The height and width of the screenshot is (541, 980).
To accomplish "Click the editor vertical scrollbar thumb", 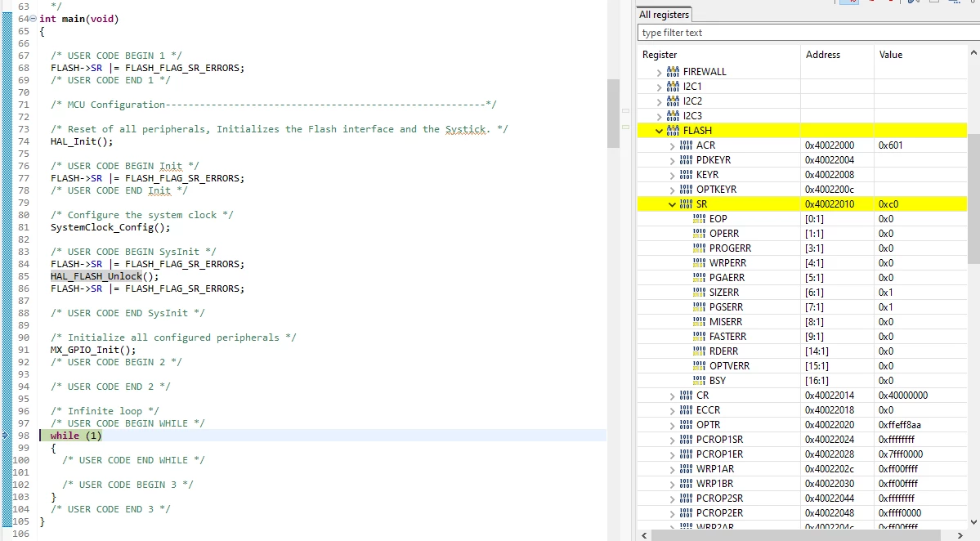I will pos(612,114).
